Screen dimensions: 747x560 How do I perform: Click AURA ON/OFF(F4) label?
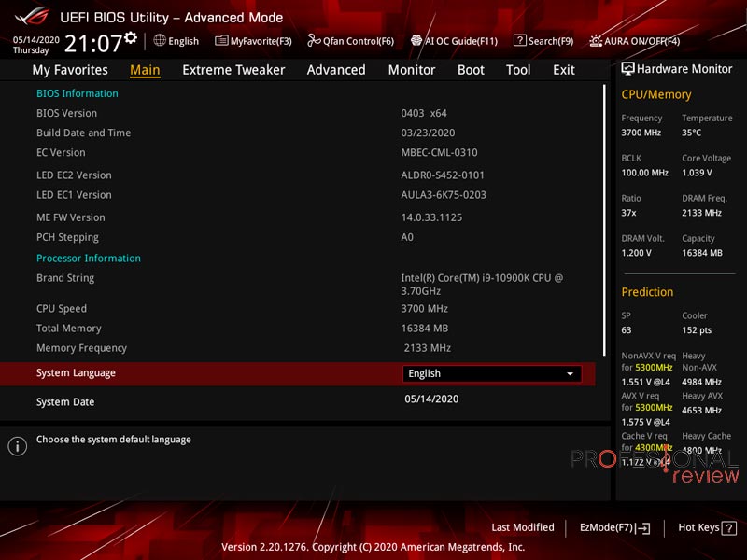(x=642, y=41)
